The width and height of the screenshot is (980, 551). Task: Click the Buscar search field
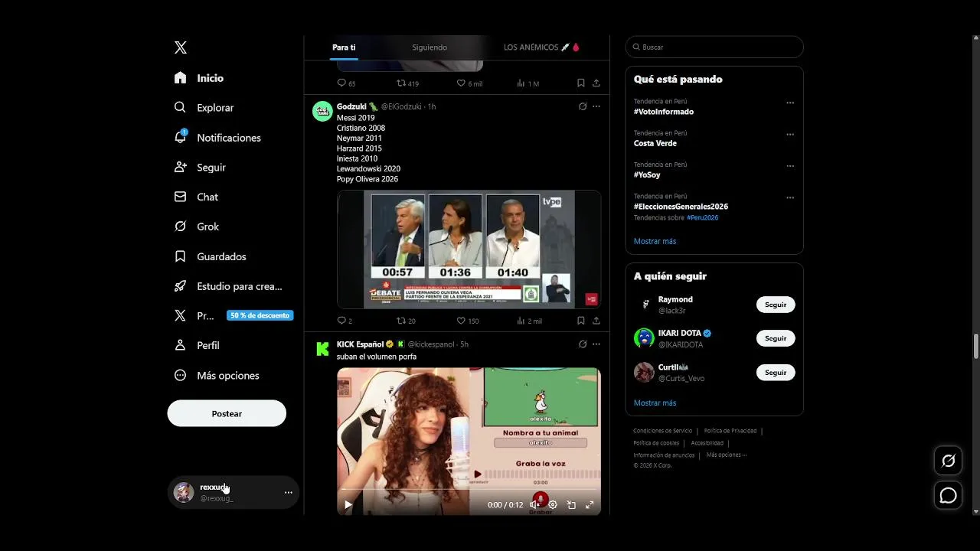[714, 47]
